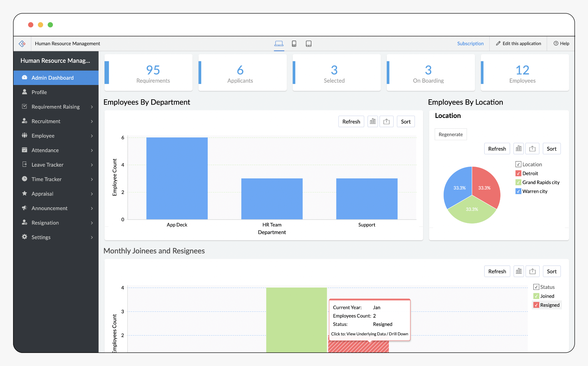Switch to tablet preview icon
The height and width of the screenshot is (366, 588).
(x=308, y=43)
